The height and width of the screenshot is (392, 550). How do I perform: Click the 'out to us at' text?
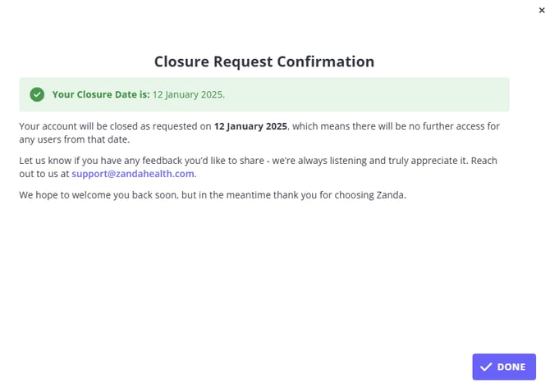44,174
